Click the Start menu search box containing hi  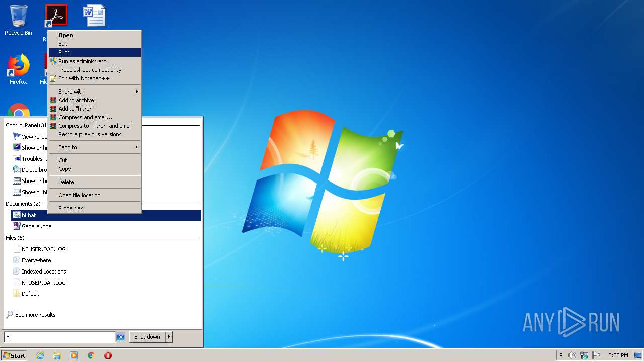point(60,337)
